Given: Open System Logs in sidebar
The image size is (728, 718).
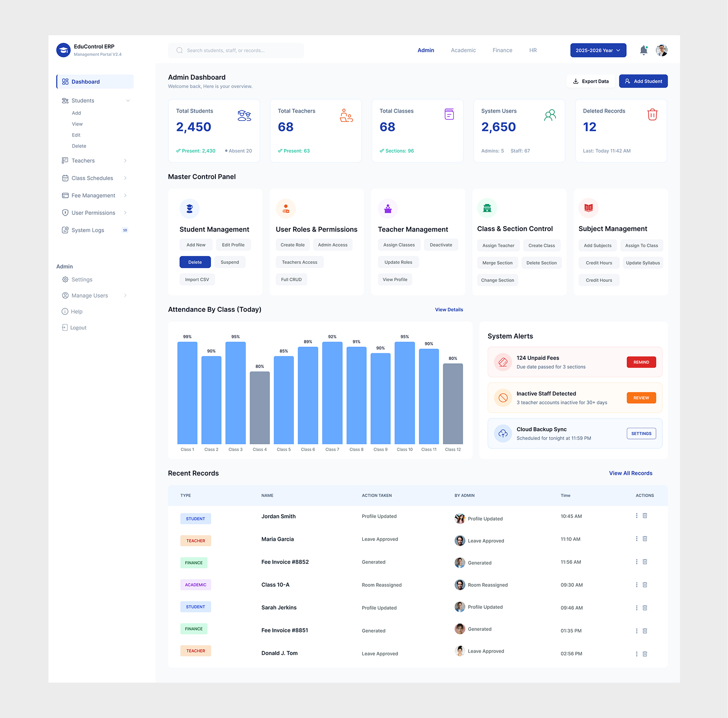Looking at the screenshot, I should 95,230.
